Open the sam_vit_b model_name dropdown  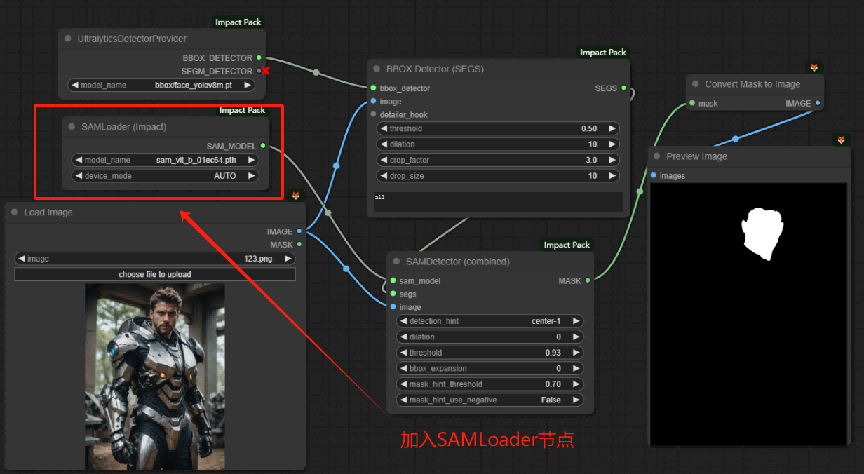click(165, 160)
